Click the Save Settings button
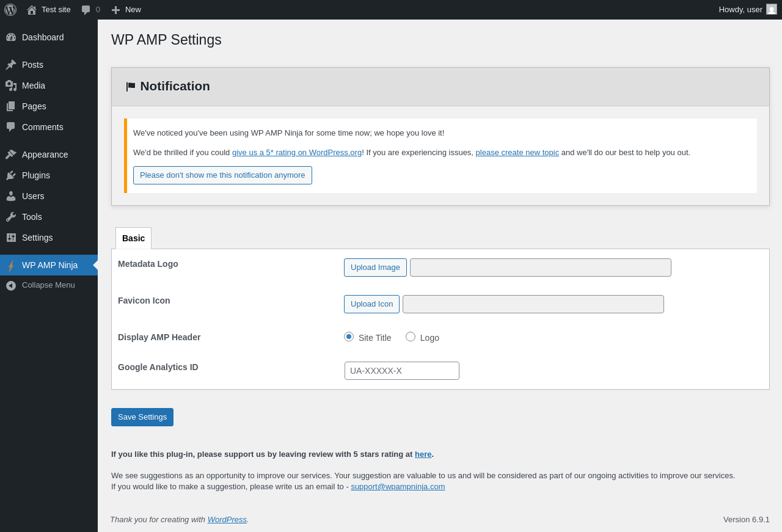782x532 pixels. [x=142, y=417]
